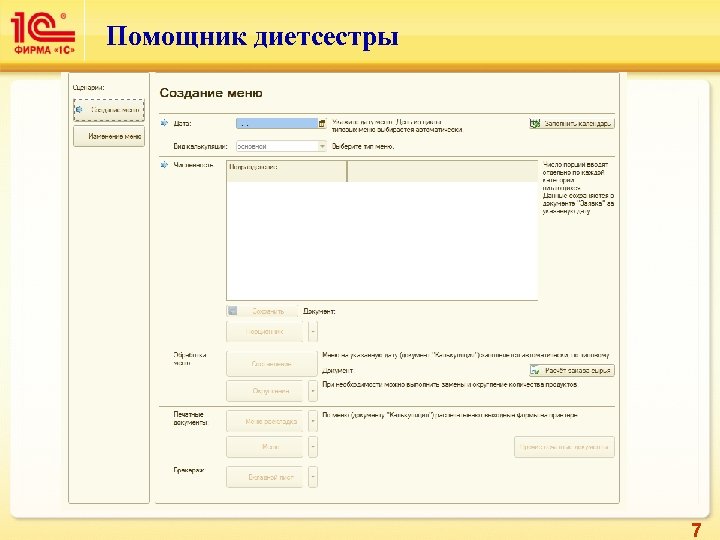Click the Округление button
The image size is (720, 540).
click(x=265, y=391)
